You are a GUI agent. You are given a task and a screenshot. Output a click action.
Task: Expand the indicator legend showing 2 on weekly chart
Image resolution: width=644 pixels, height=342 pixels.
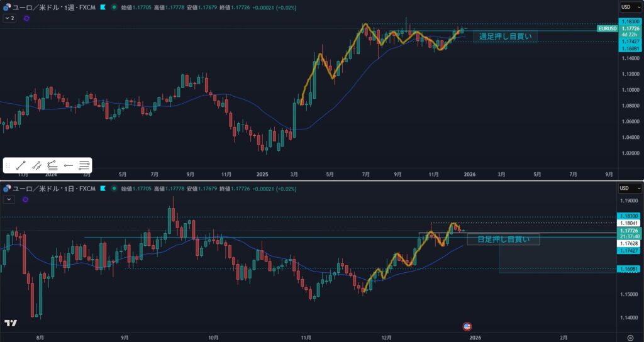[x=9, y=19]
